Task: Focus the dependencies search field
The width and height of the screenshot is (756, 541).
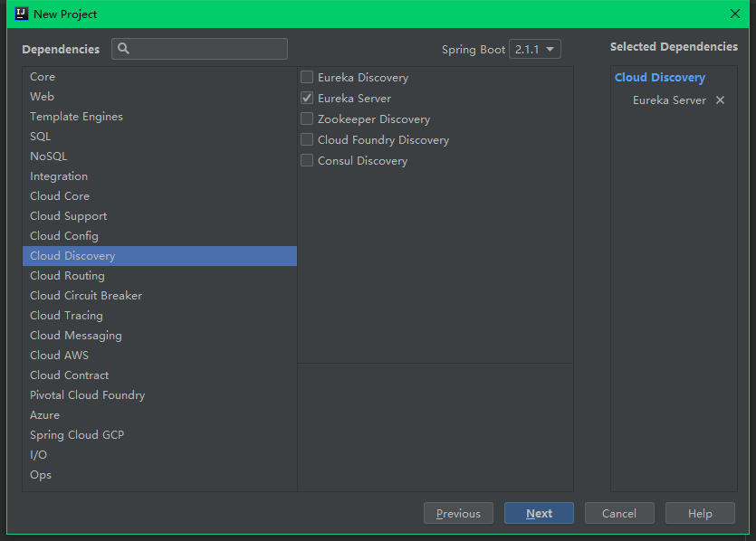Action: tap(199, 49)
